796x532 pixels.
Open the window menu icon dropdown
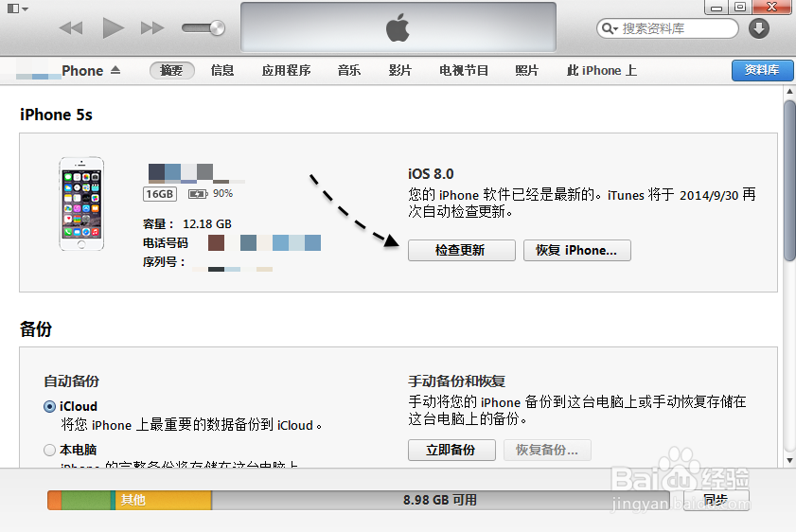[17, 9]
